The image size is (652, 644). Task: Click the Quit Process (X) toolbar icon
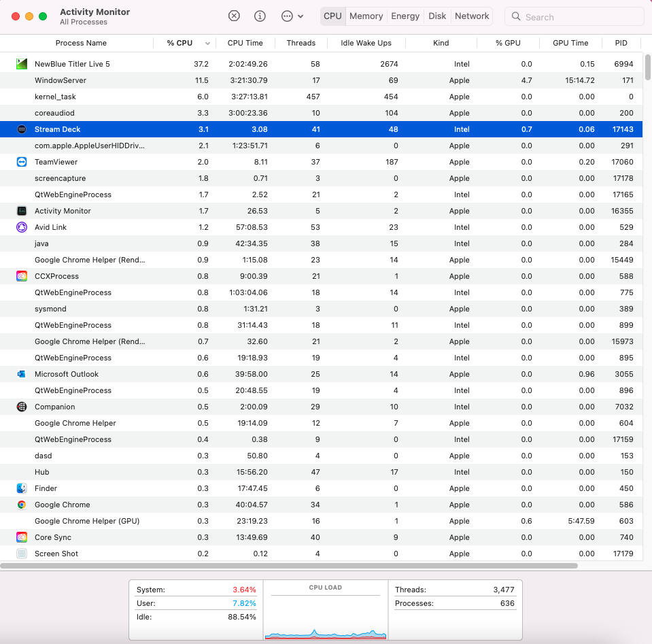[234, 16]
